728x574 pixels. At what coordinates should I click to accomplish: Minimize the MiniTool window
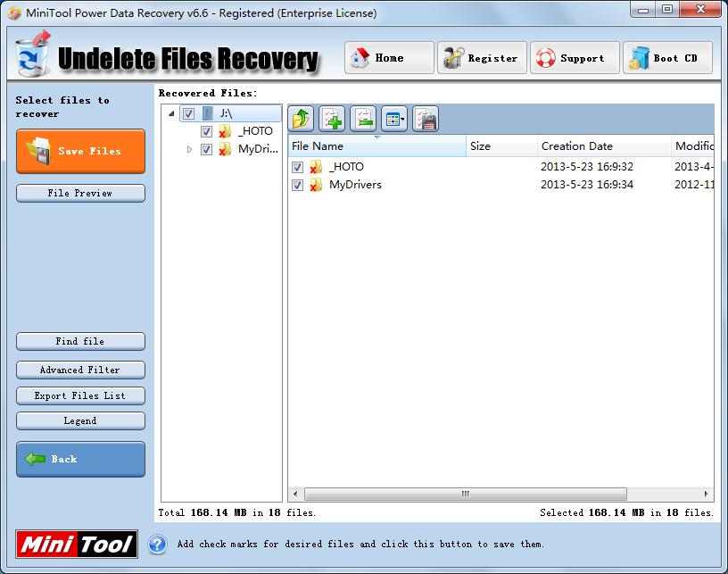click(643, 10)
